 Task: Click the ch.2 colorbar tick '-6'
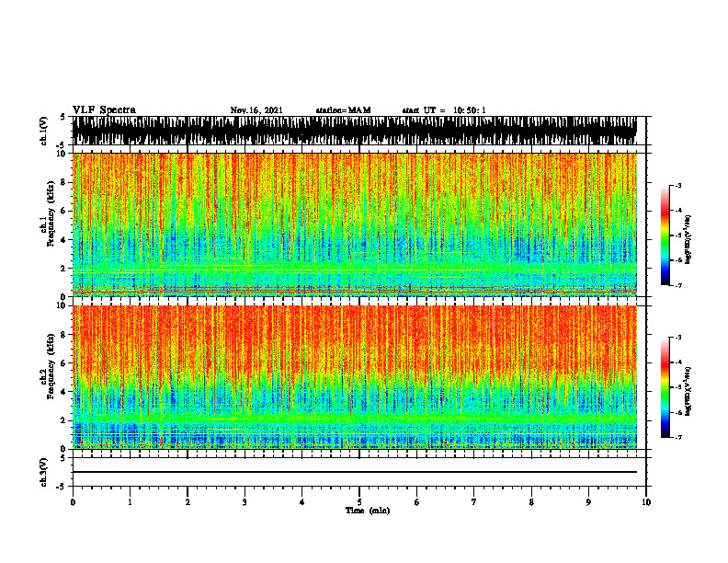[678, 412]
